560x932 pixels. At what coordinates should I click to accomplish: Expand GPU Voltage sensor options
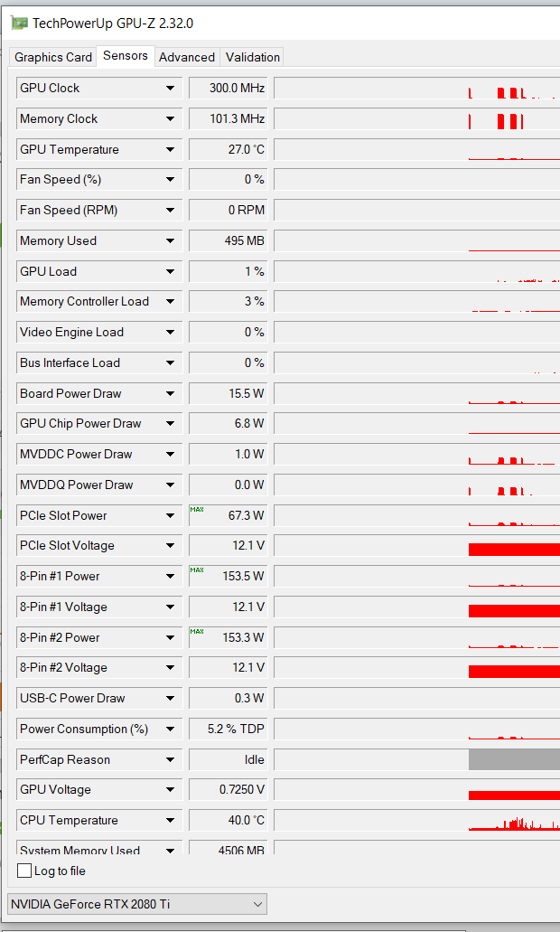click(170, 790)
